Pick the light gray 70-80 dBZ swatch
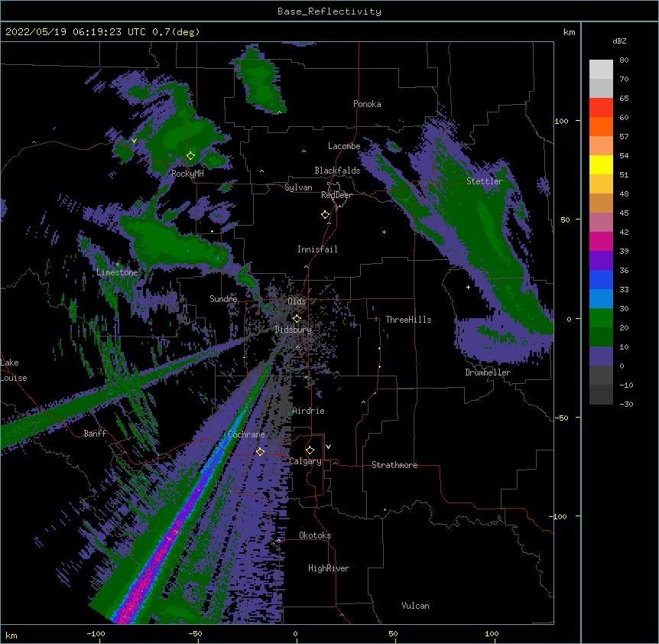The width and height of the screenshot is (659, 644). coord(601,69)
